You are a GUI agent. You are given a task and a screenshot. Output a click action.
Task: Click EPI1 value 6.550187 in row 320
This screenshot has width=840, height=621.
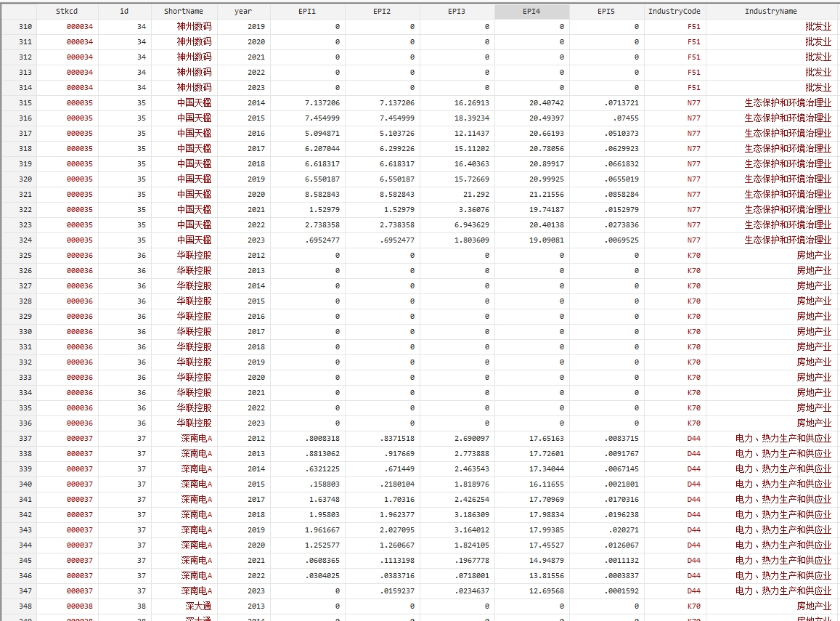coord(322,179)
